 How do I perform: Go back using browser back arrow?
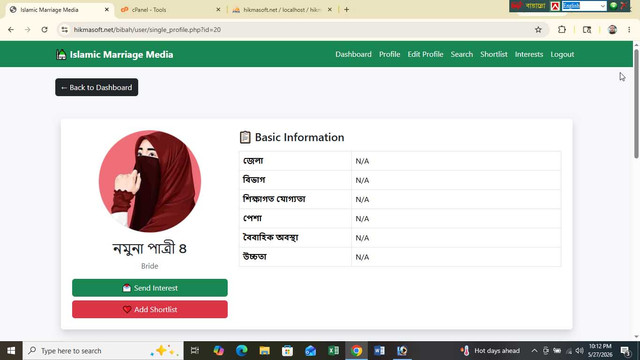pyautogui.click(x=11, y=30)
